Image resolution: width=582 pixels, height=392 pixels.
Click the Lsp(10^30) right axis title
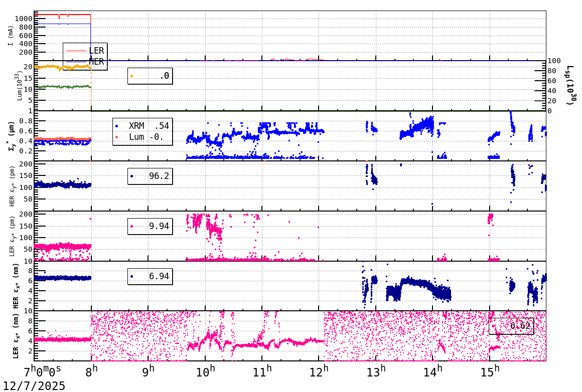pyautogui.click(x=570, y=85)
